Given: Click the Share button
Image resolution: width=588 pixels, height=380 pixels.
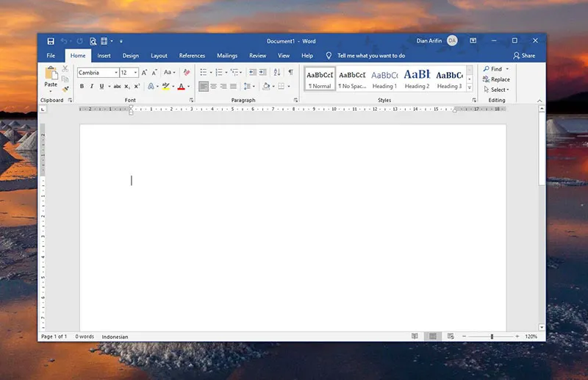Looking at the screenshot, I should pyautogui.click(x=524, y=56).
